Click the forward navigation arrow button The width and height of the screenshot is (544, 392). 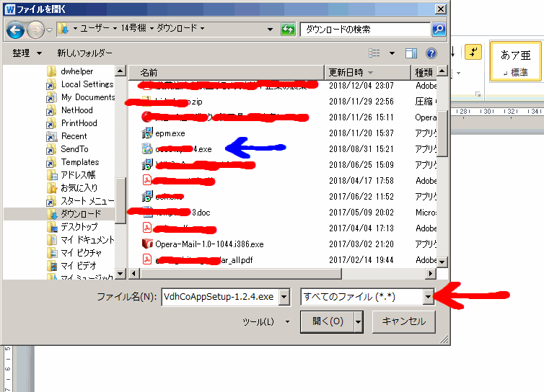point(35,30)
